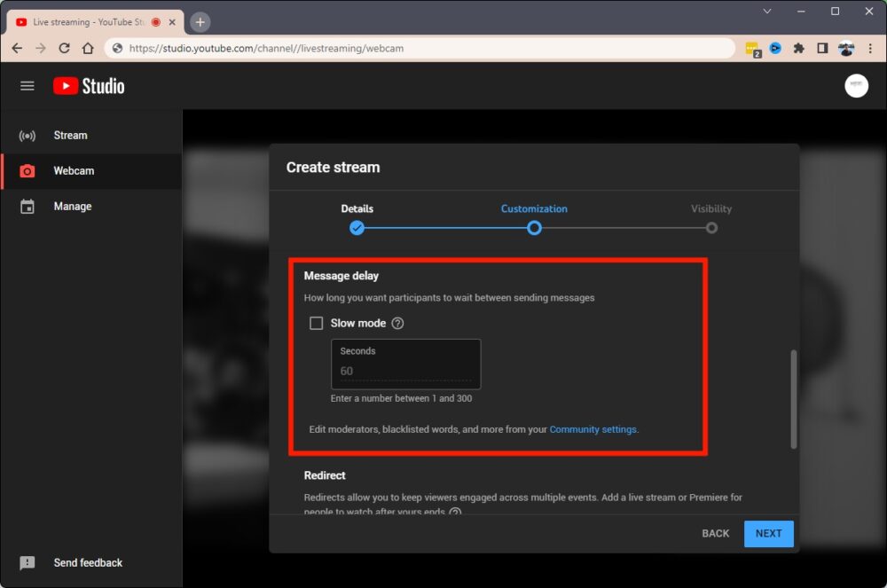Toggle the browser side panel icon

pos(822,49)
